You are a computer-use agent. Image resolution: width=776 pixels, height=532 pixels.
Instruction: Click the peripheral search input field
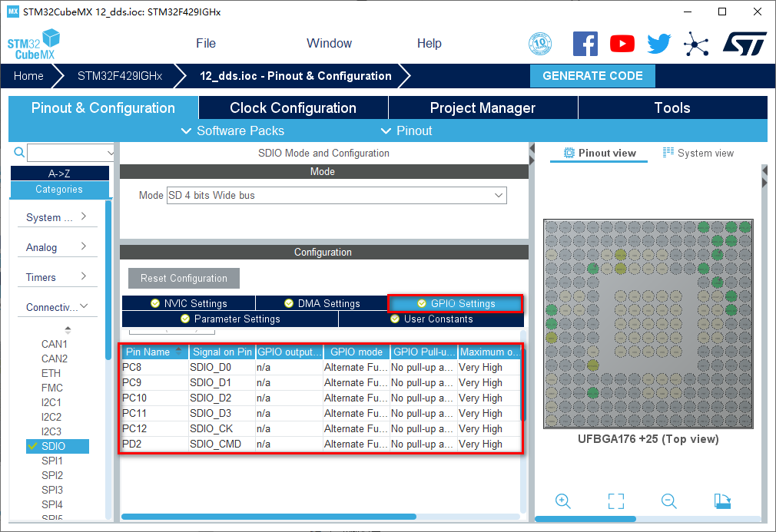coord(71,153)
